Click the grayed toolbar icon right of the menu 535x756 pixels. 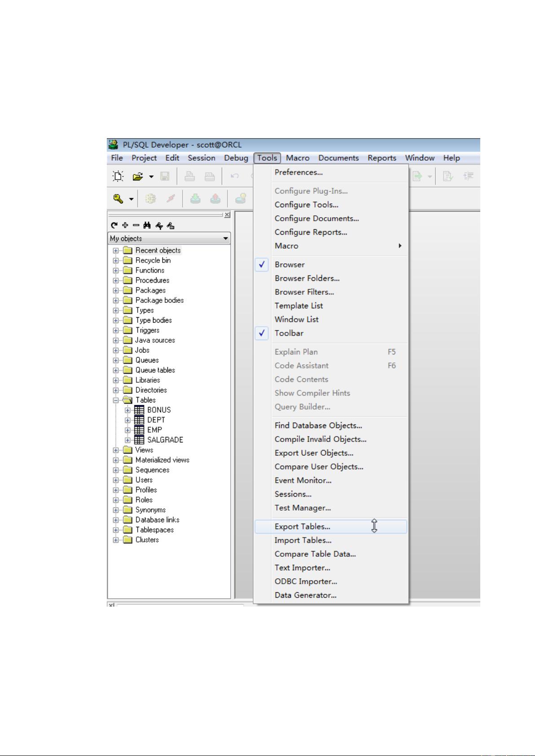[417, 176]
